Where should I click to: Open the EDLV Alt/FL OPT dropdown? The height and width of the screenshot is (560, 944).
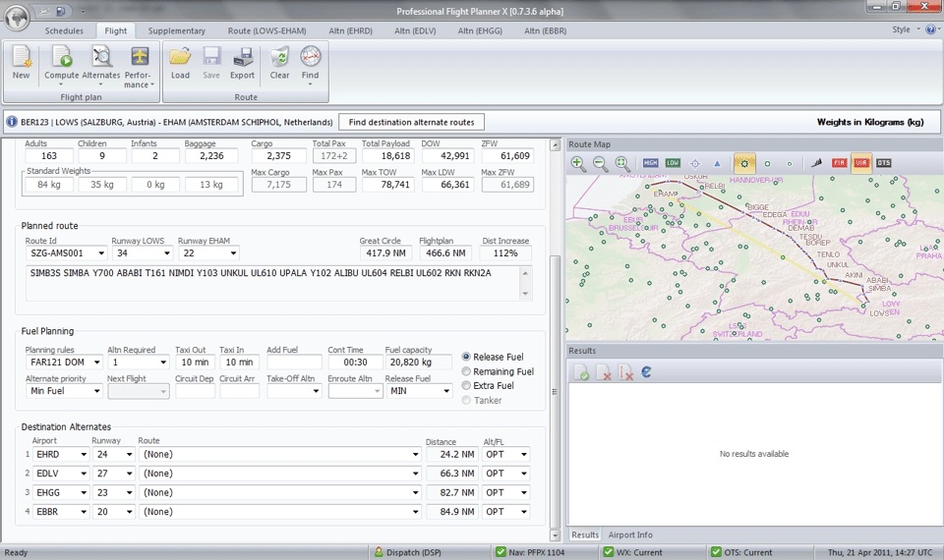[x=524, y=474]
